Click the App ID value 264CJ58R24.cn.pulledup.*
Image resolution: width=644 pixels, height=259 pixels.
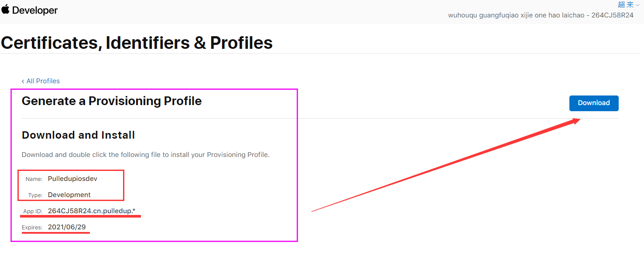coord(92,211)
